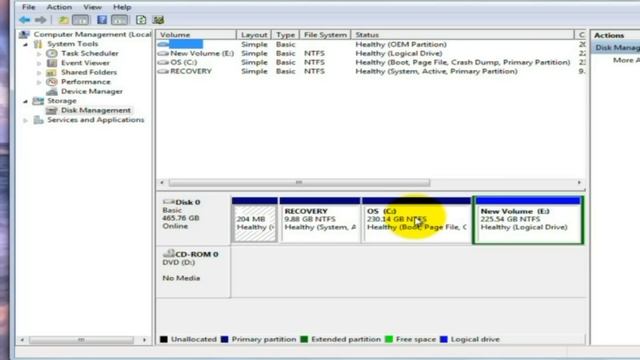Screen dimensions: 640x360
Task: Open the File menu
Action: [29, 7]
